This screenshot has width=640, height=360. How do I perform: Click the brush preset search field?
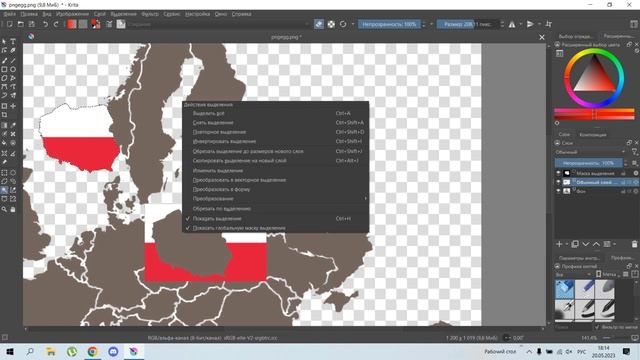[x=573, y=327]
